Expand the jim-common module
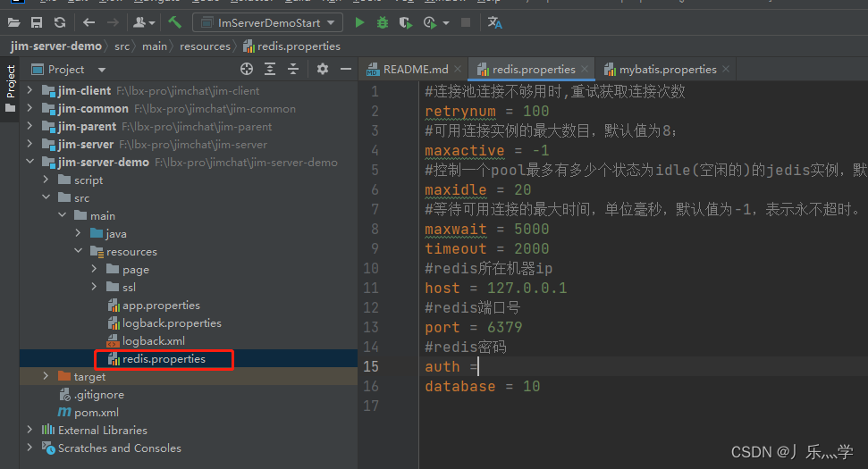This screenshot has height=469, width=868. coord(29,108)
